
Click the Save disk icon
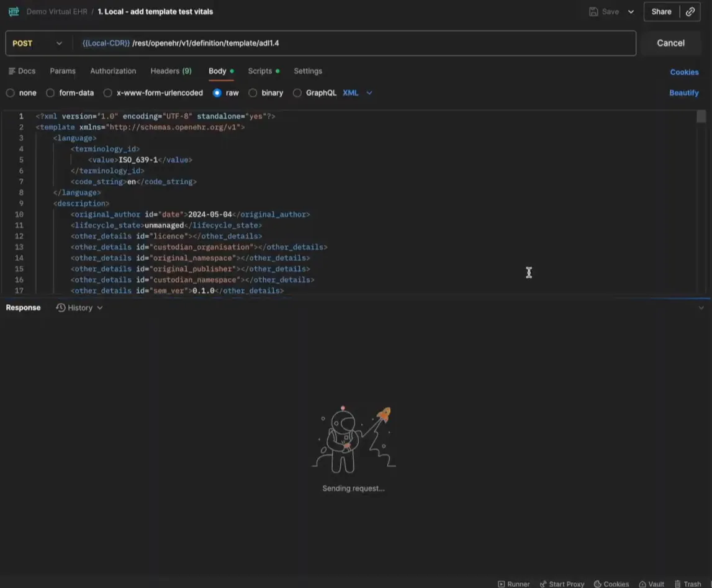coord(593,12)
